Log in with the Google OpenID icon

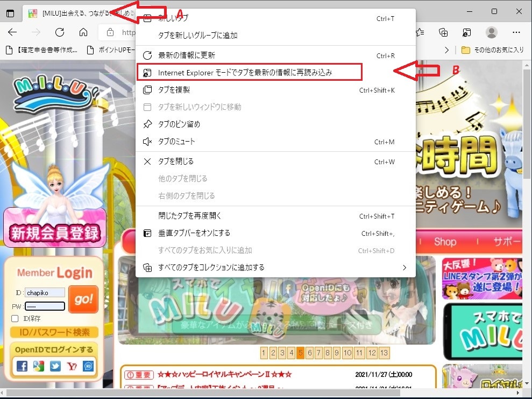pyautogui.click(x=39, y=366)
